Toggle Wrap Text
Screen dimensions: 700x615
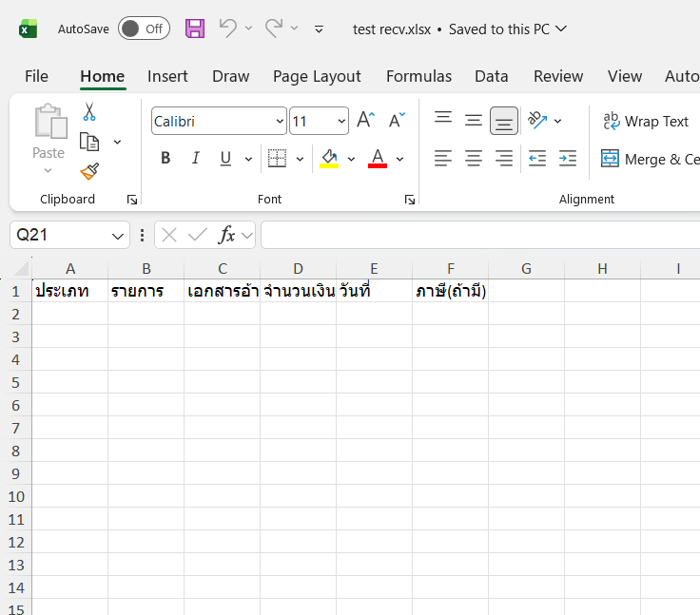click(646, 121)
